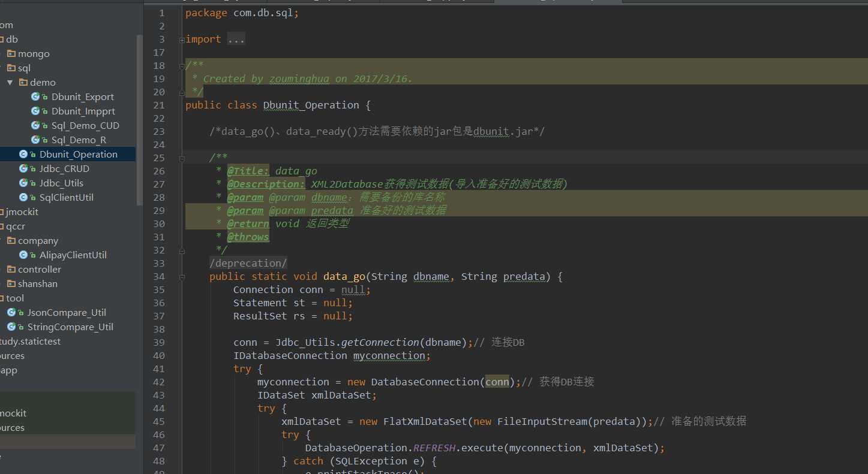This screenshot has height=474, width=868.
Task: Click the shanshan package folder icon
Action: pos(11,283)
